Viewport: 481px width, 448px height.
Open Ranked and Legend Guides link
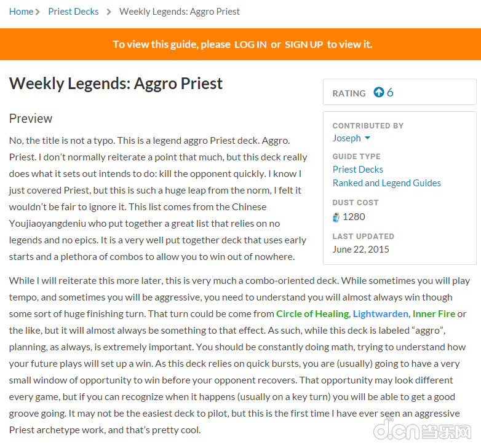pos(386,183)
